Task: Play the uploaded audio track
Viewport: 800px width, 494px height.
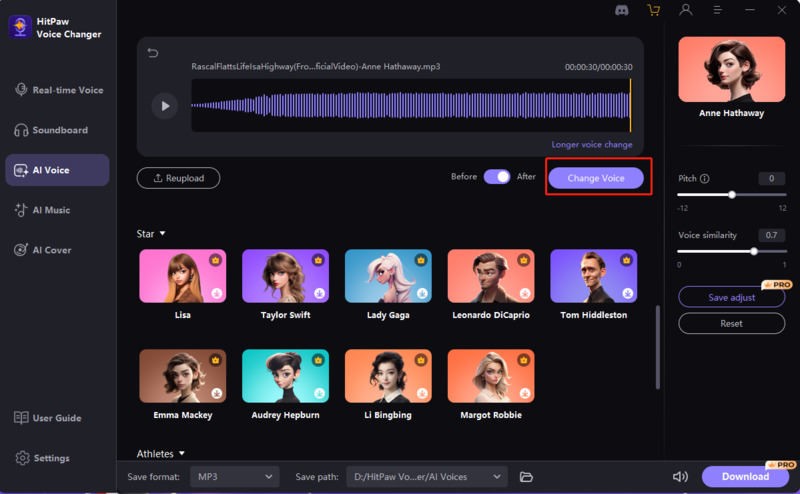Action: pos(164,105)
